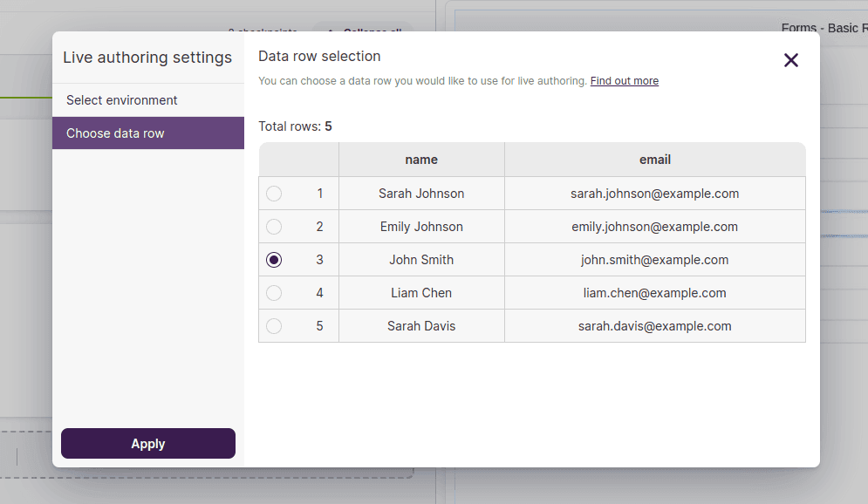
Task: Close the data row selection dialog
Action: (x=791, y=60)
